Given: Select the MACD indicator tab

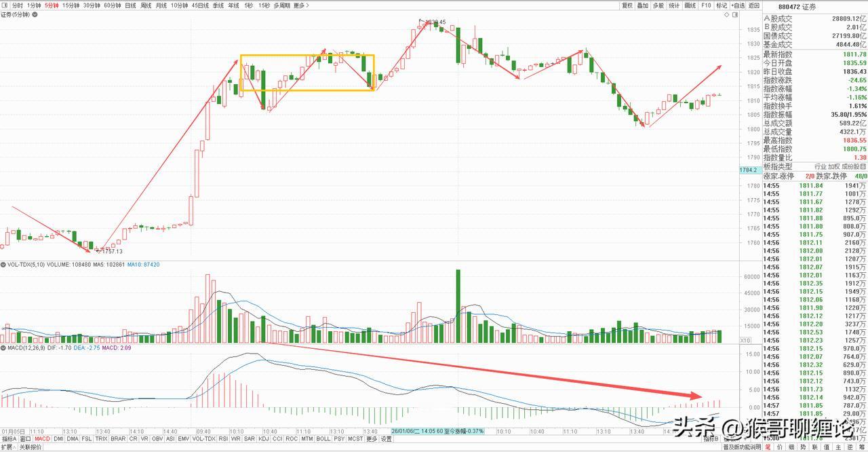Looking at the screenshot, I should coord(43,438).
